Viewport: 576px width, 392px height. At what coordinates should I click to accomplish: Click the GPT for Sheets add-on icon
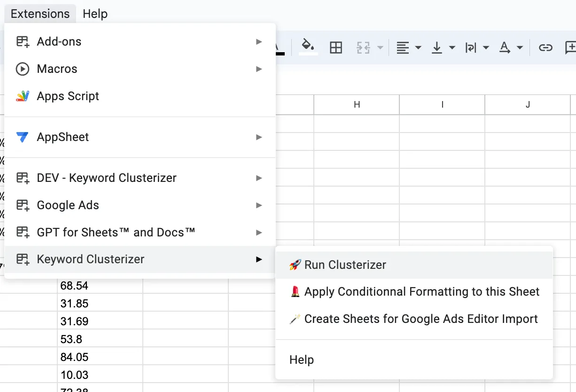(23, 233)
